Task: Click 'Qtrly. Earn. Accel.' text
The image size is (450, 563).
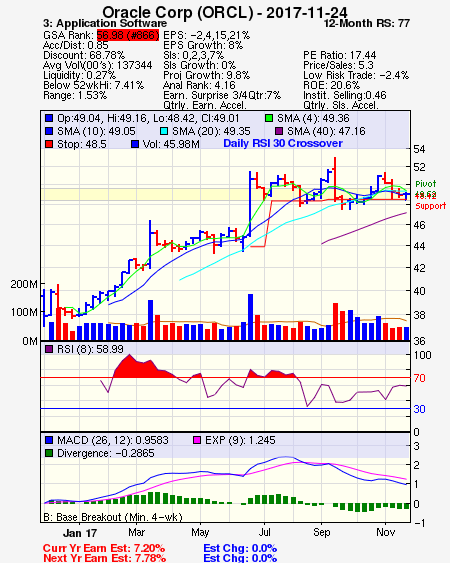Action: click(205, 105)
